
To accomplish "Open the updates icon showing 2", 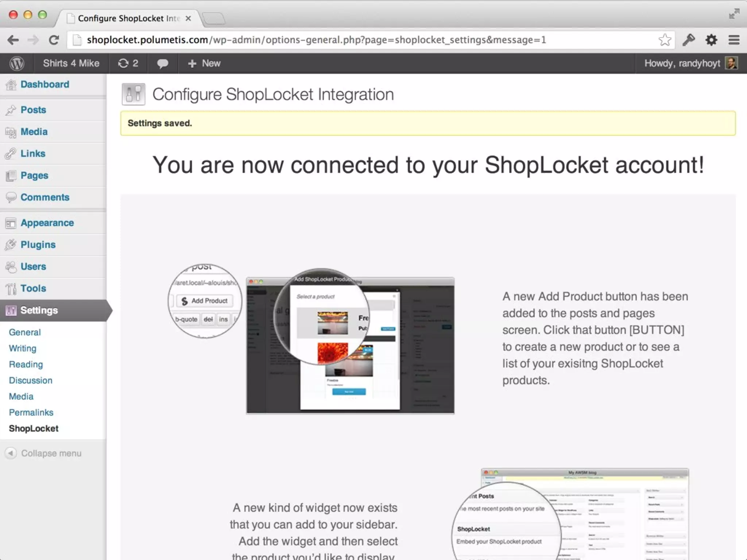I will pos(128,63).
